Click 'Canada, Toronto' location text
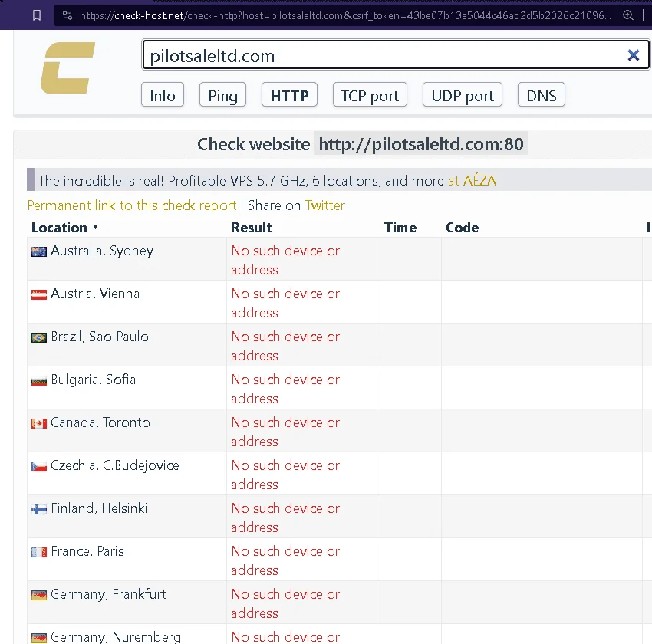Viewport: 652px width, 644px height. point(100,422)
